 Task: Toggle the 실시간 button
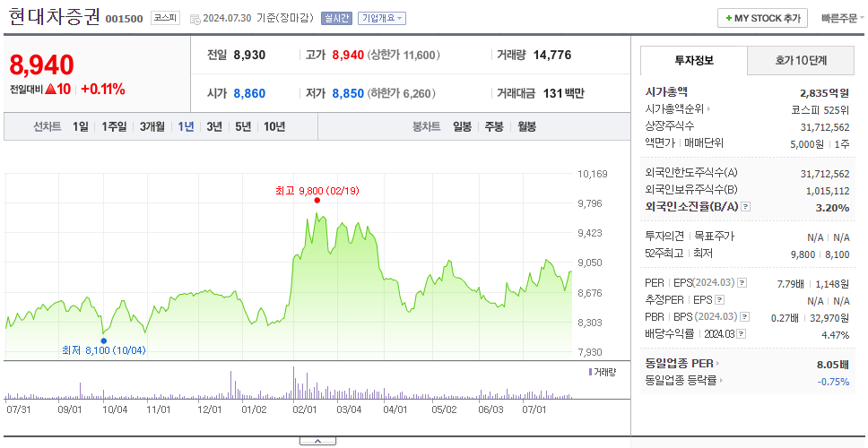click(336, 18)
